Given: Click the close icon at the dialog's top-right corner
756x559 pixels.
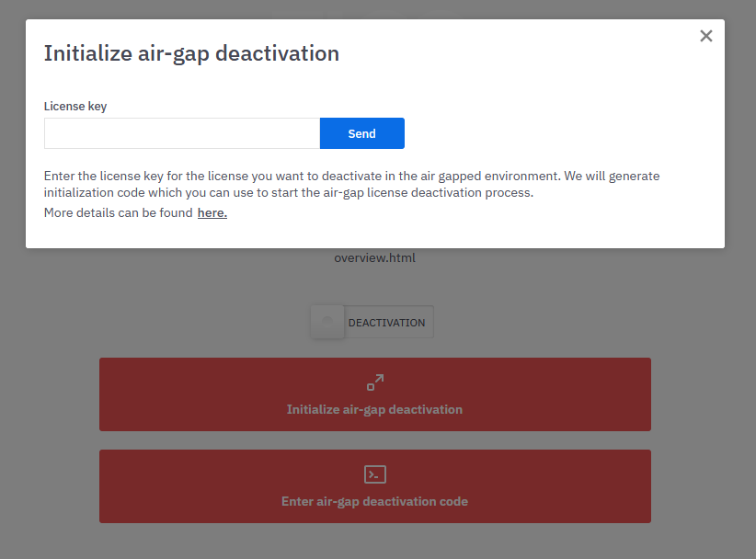Looking at the screenshot, I should [x=705, y=36].
